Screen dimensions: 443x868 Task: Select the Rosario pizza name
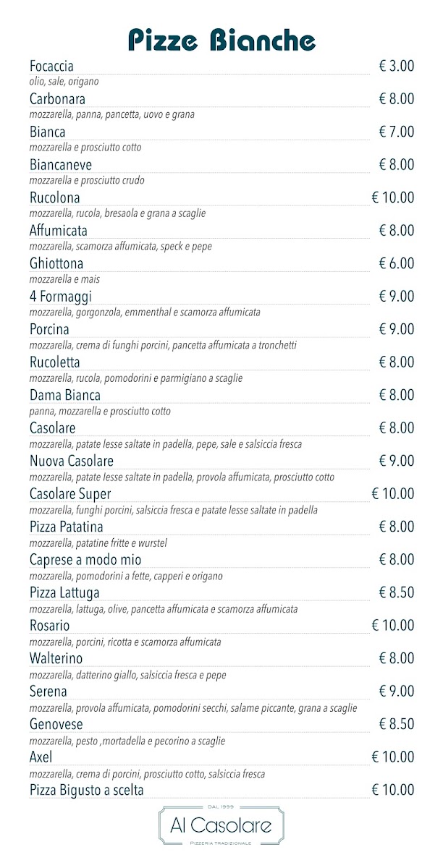point(50,626)
